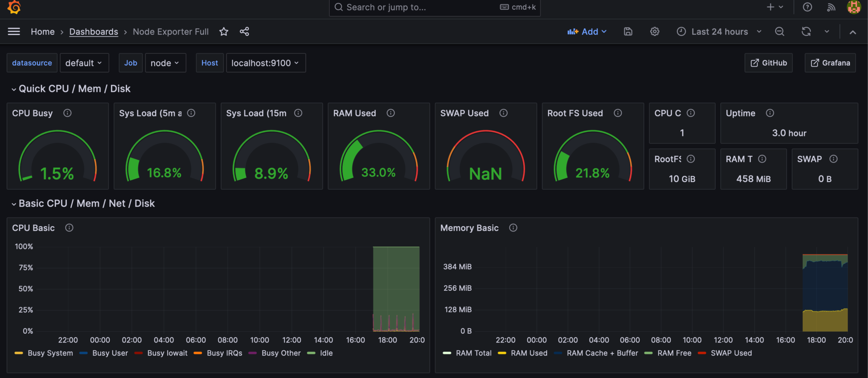Open the main hamburger menu
This screenshot has width=868, height=378.
(x=14, y=32)
